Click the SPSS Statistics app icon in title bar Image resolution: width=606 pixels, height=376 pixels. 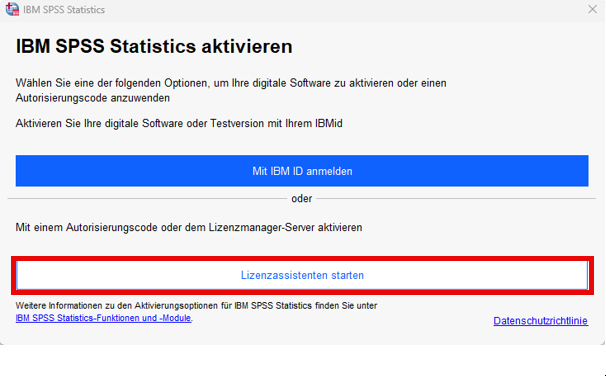tap(12, 9)
